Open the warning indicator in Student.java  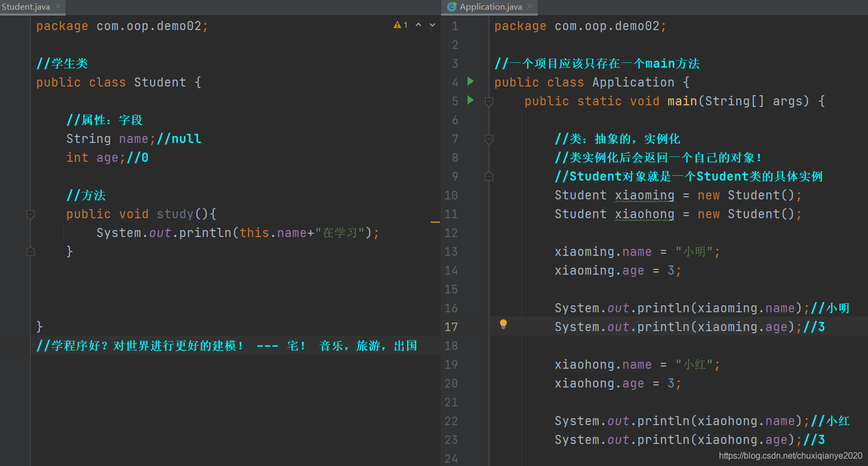coord(401,25)
